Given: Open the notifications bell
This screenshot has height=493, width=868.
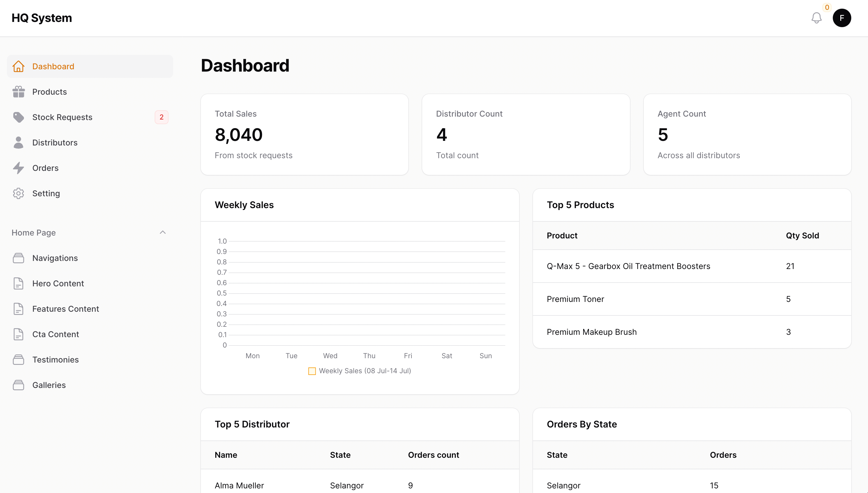Looking at the screenshot, I should [816, 18].
